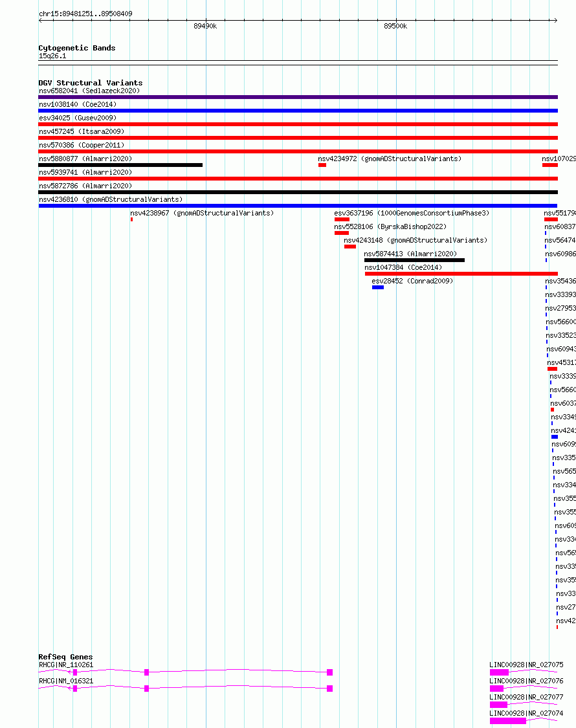
Task: Open variant label nsv6582041 (Sedlazeck2020)
Action: click(x=89, y=91)
